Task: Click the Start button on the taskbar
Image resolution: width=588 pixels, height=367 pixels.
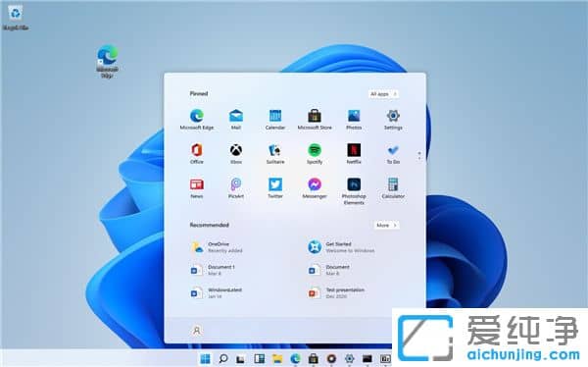Action: (205, 359)
